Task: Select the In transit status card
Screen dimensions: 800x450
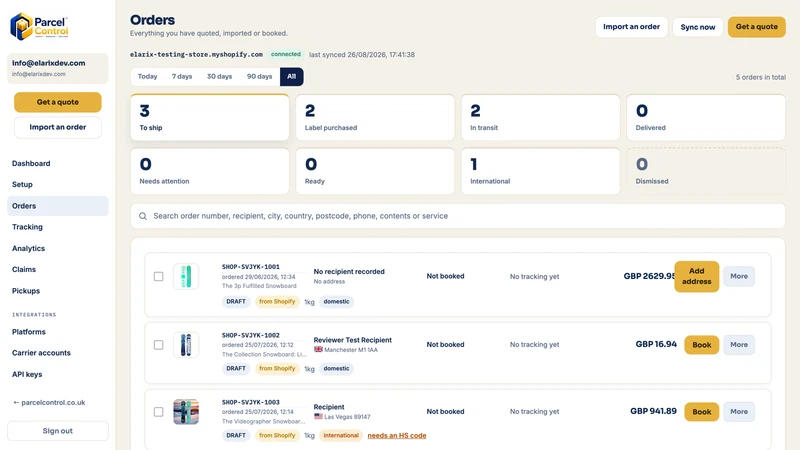Action: 540,117
